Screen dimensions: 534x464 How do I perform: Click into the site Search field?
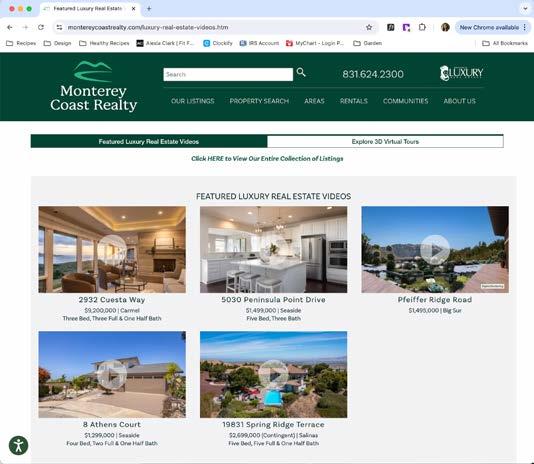point(228,74)
